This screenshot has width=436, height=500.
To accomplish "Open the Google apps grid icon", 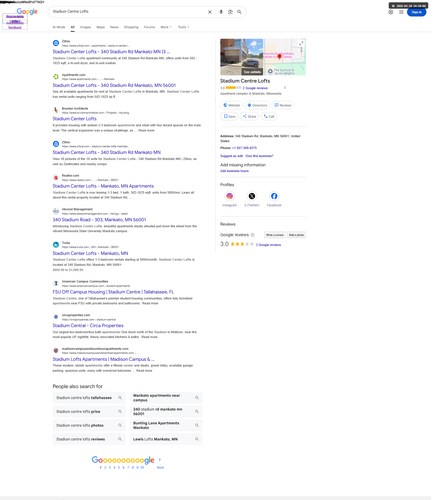I will pyautogui.click(x=401, y=12).
